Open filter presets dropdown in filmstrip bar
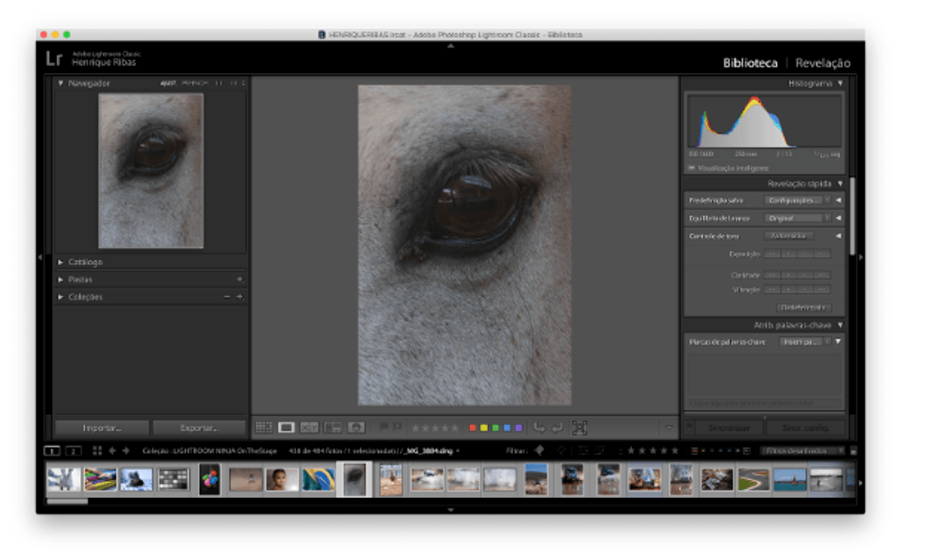The width and height of the screenshot is (930, 560). click(x=803, y=451)
